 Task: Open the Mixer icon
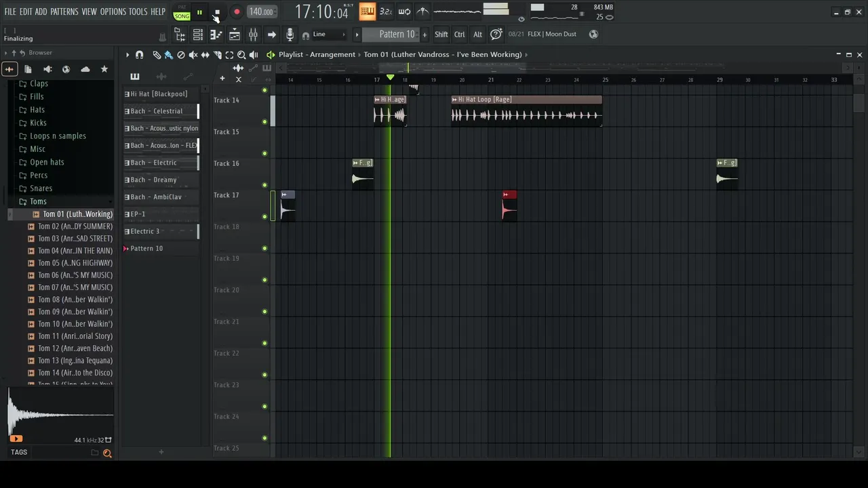[253, 35]
